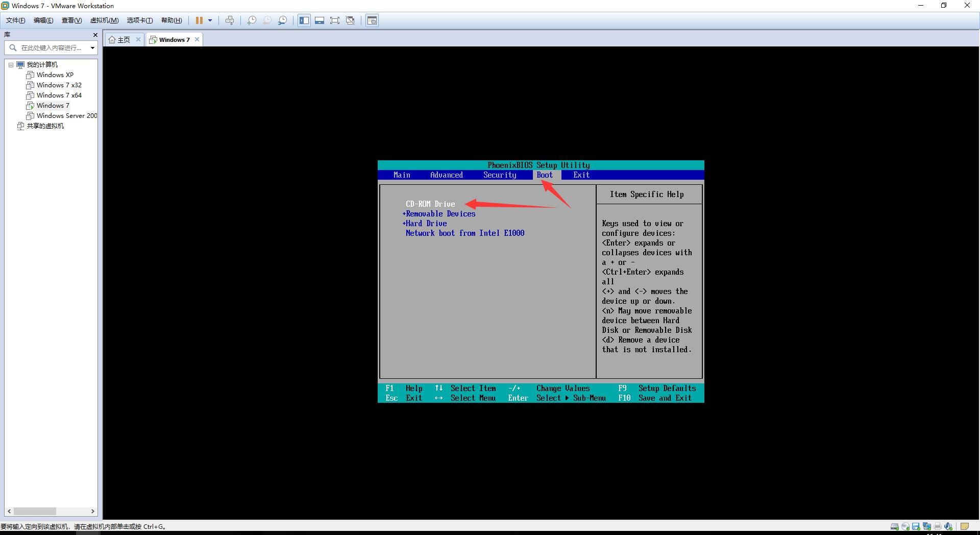Open the 虚拟机(M) menu

click(104, 20)
